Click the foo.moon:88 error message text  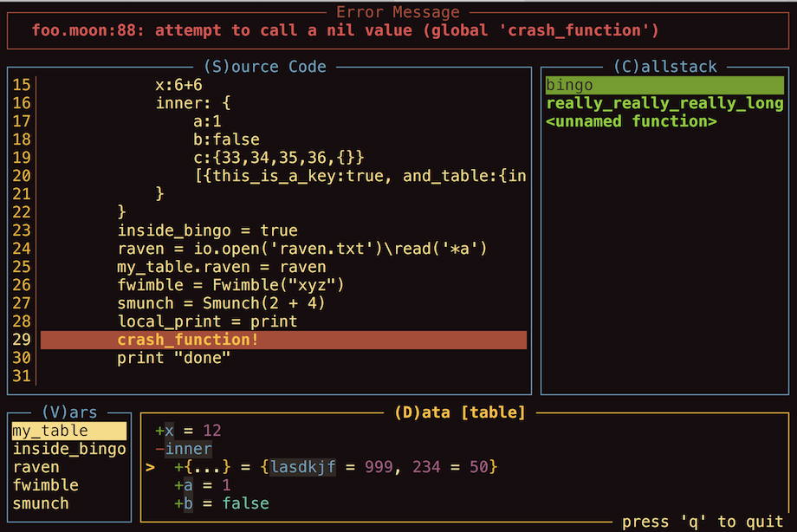tap(345, 30)
